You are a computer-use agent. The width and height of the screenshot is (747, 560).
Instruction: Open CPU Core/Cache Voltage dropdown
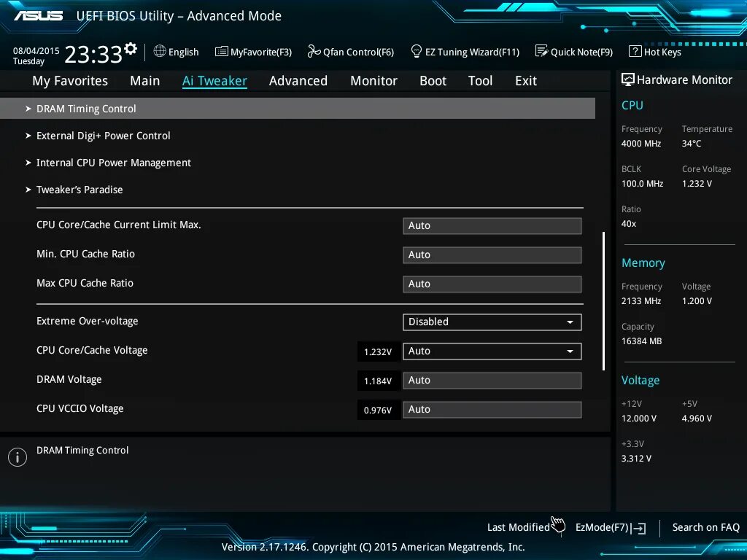(x=492, y=351)
